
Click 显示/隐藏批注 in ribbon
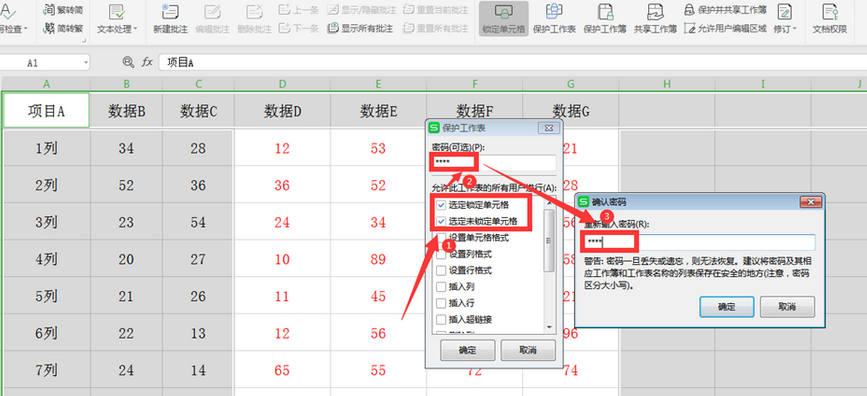361,9
